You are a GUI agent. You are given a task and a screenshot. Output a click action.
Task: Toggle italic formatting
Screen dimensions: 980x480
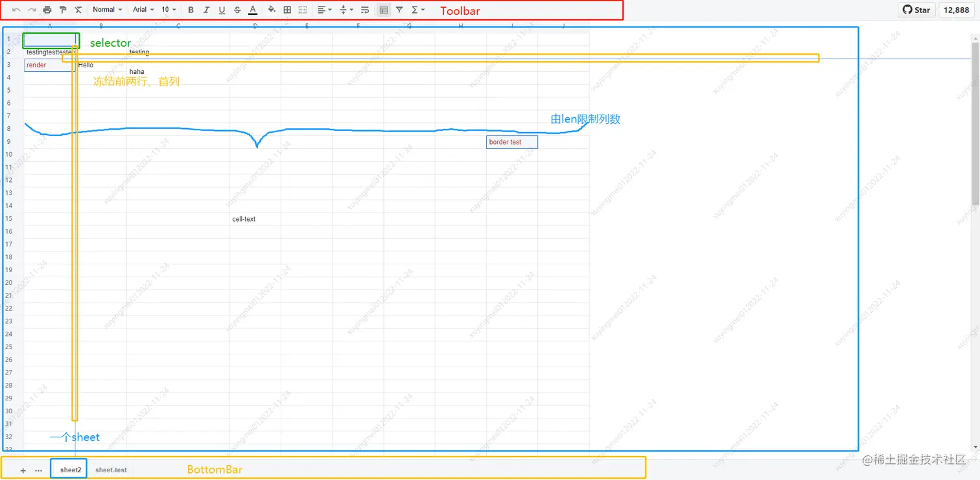pyautogui.click(x=206, y=10)
